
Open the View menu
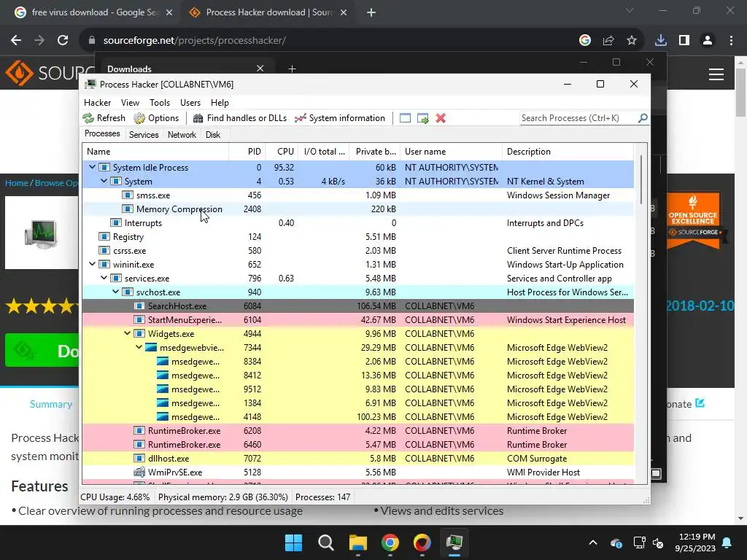tap(130, 103)
